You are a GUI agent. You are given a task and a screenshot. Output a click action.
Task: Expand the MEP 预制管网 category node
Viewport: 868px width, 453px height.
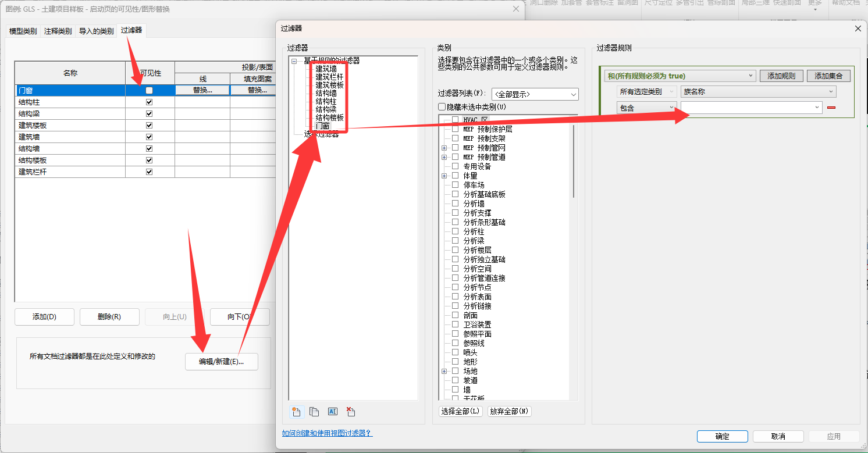(444, 148)
